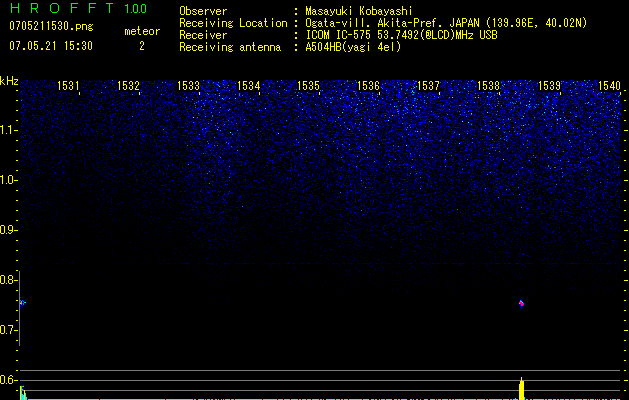Image resolution: width=629 pixels, height=400 pixels.
Task: Click the 1.0 kHz axis label
Action: coord(8,180)
